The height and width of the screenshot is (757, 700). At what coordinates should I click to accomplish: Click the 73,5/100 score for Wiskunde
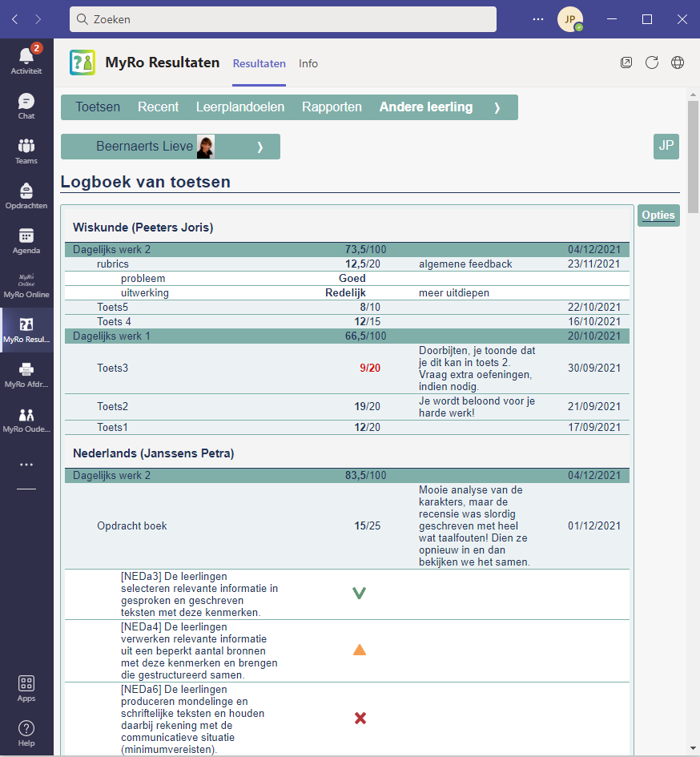pos(365,250)
